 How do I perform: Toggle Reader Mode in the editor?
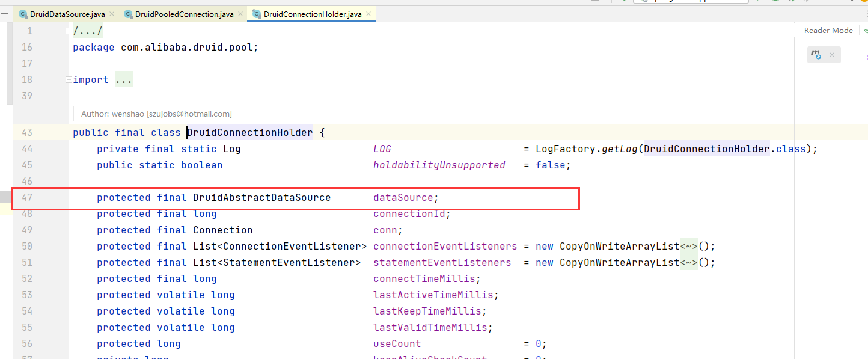[828, 31]
